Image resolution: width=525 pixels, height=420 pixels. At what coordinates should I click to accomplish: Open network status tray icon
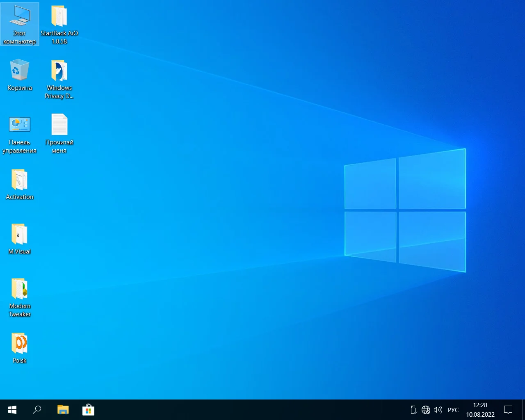click(426, 410)
